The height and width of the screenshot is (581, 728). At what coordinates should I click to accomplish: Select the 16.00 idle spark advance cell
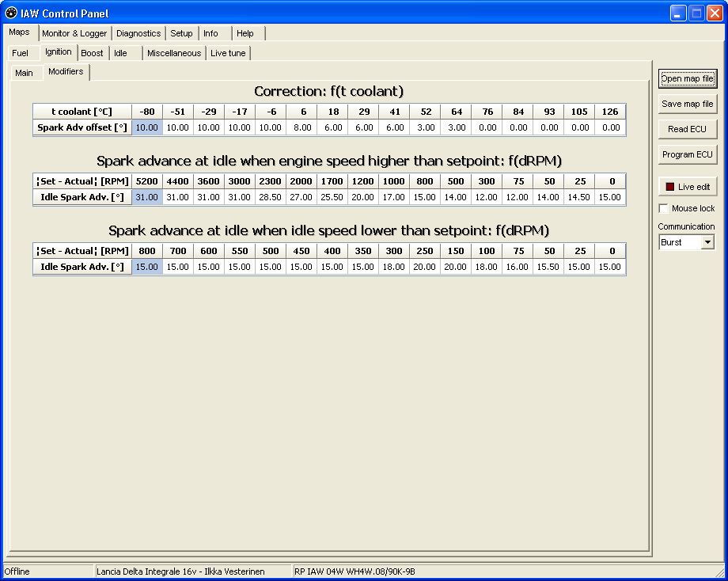click(x=518, y=267)
